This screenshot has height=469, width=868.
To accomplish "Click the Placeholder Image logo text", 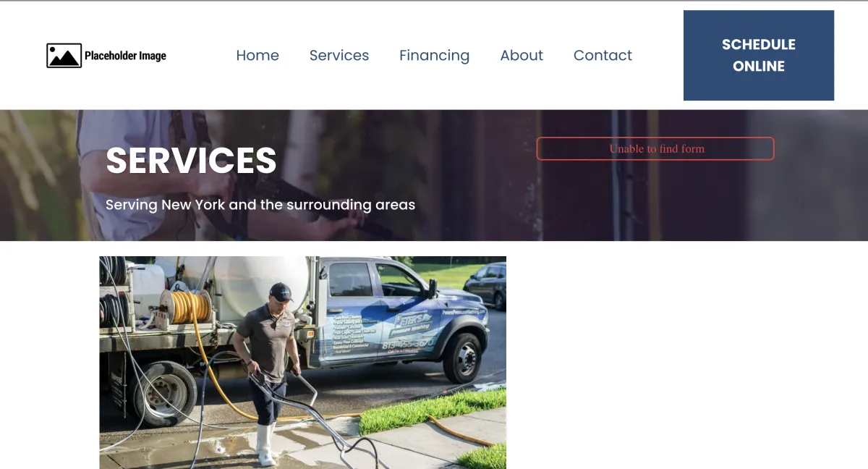I will (x=125, y=56).
